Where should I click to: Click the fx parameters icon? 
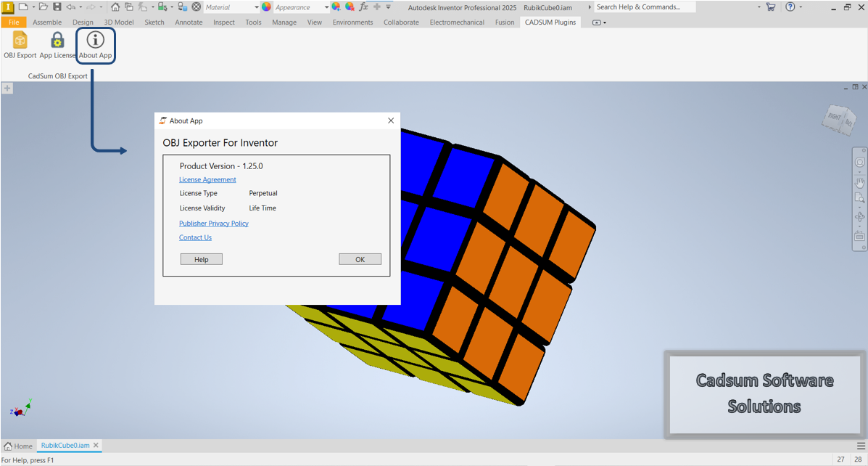click(x=364, y=7)
